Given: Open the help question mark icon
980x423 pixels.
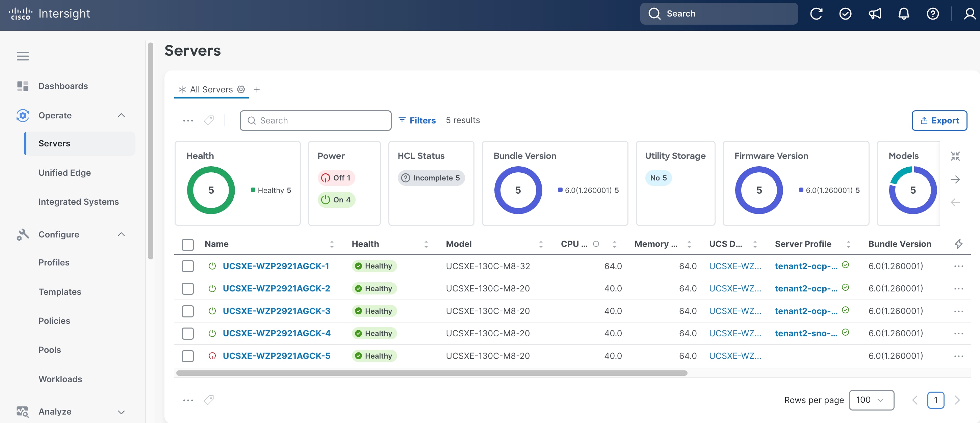Looking at the screenshot, I should pos(932,14).
